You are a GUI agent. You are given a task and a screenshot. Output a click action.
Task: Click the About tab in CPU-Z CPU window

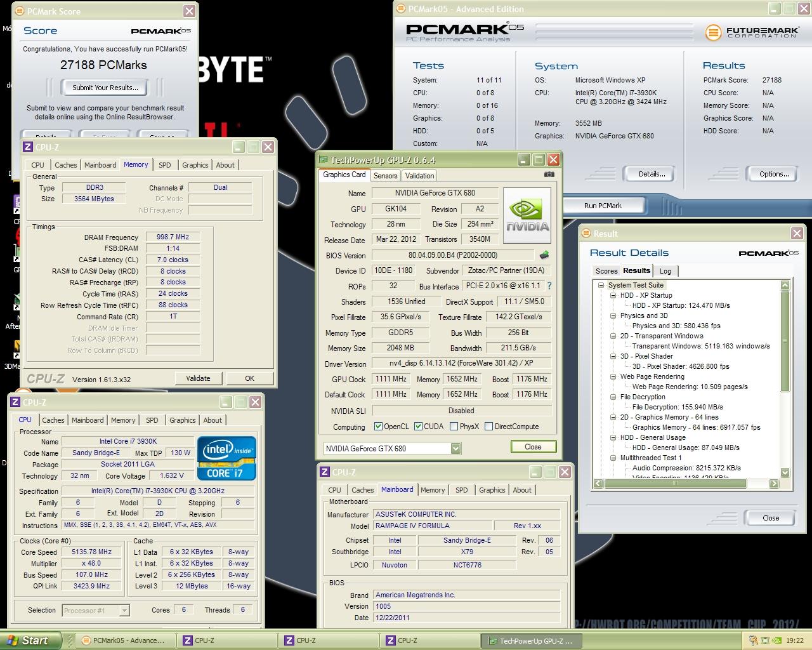(213, 420)
